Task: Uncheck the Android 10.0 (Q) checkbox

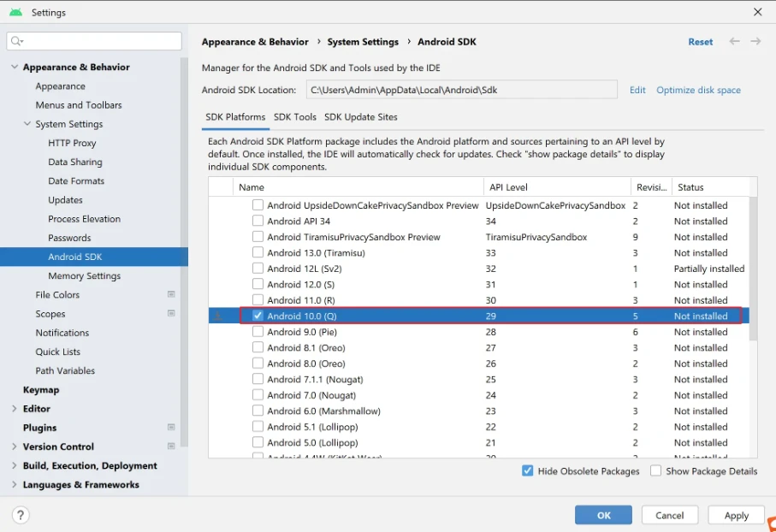Action: tap(258, 316)
